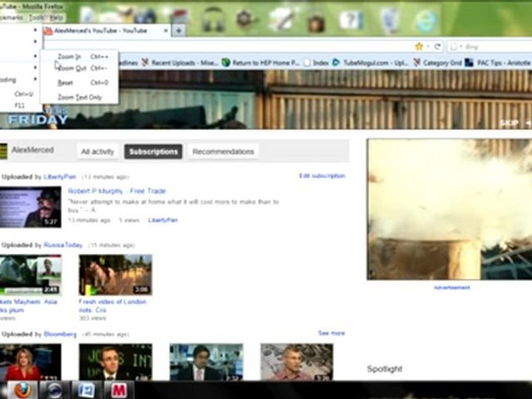The image size is (532, 399).
Task: Click SKIP on the banner ad
Action: (509, 124)
